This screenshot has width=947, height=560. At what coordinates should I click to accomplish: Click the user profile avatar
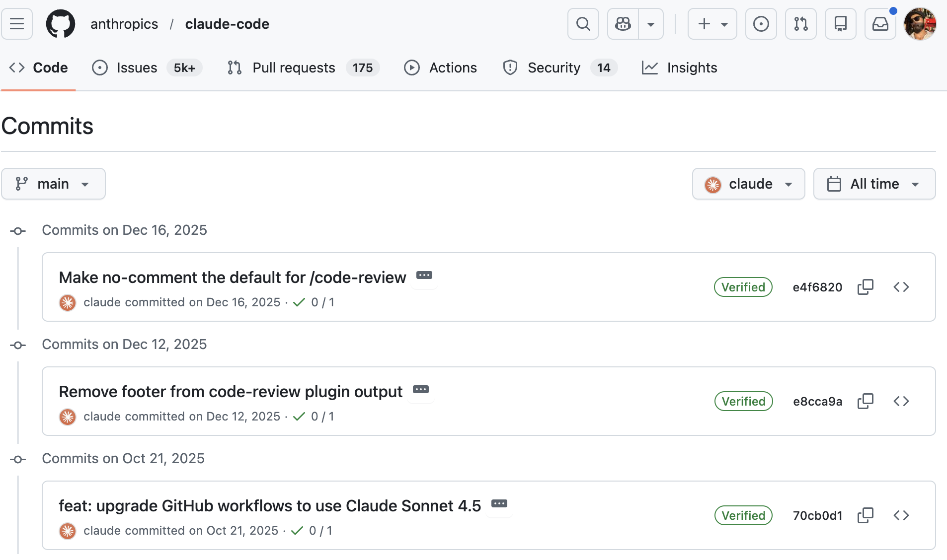[x=920, y=24]
